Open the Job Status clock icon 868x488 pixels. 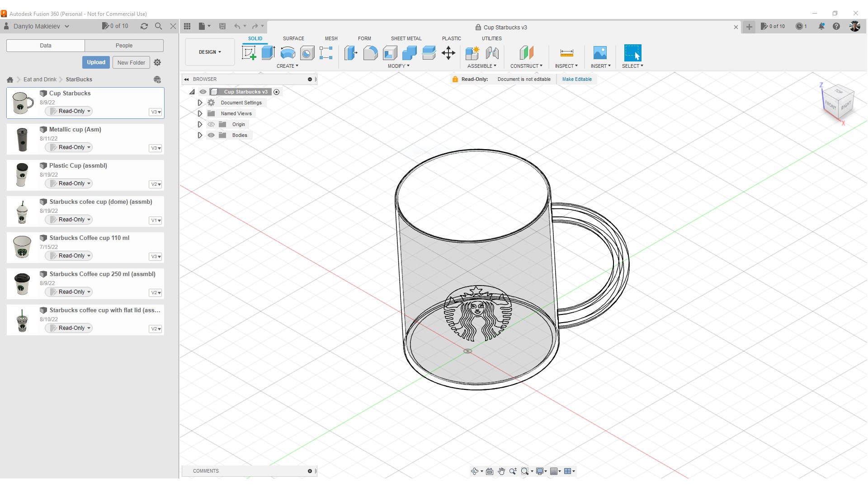[799, 26]
